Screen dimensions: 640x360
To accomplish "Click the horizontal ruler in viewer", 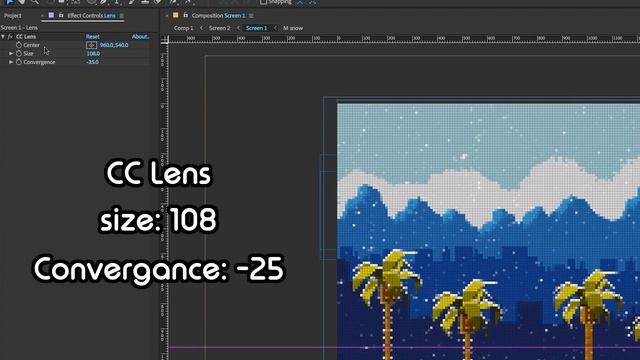I will [x=404, y=39].
